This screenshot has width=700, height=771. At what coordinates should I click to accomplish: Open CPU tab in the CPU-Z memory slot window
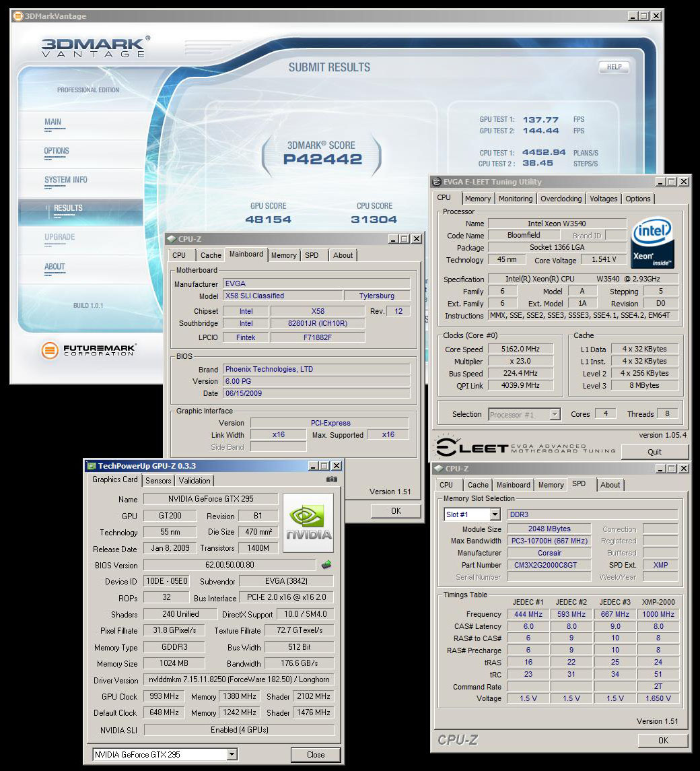click(446, 485)
